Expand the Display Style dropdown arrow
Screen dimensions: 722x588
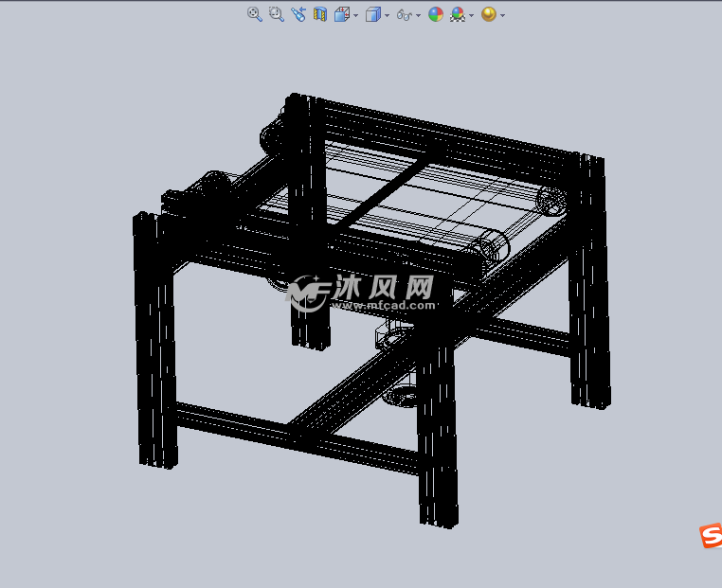click(x=388, y=15)
